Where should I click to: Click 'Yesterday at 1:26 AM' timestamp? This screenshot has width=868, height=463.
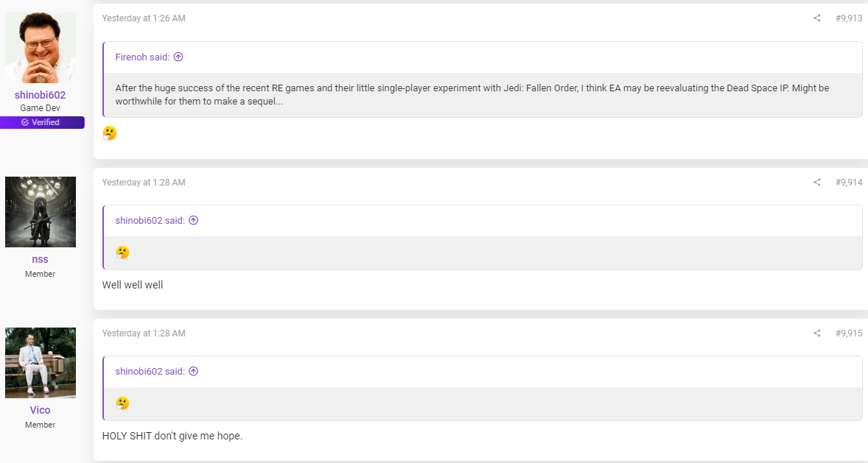coord(144,18)
